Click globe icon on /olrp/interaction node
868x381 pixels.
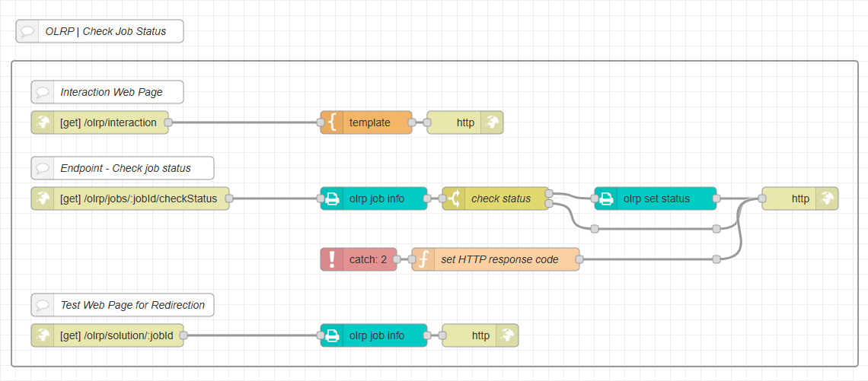pyautogui.click(x=43, y=122)
